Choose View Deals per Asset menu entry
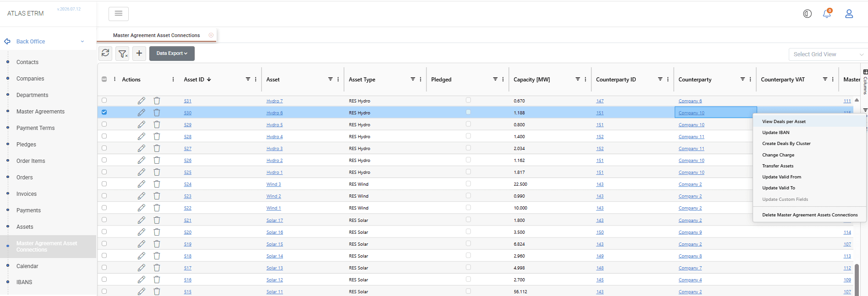Screen dimensions: 868x296 [784, 121]
